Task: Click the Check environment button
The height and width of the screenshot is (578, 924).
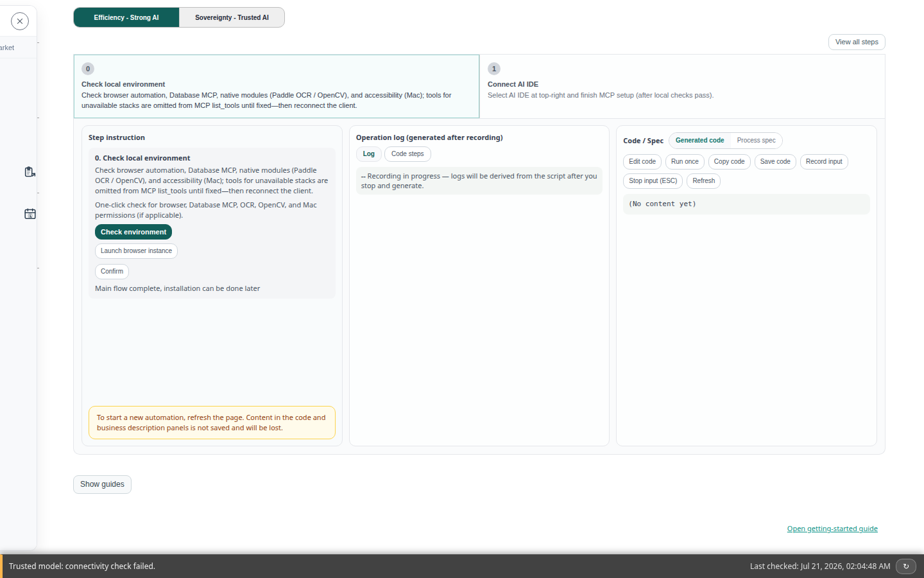Action: coord(133,232)
